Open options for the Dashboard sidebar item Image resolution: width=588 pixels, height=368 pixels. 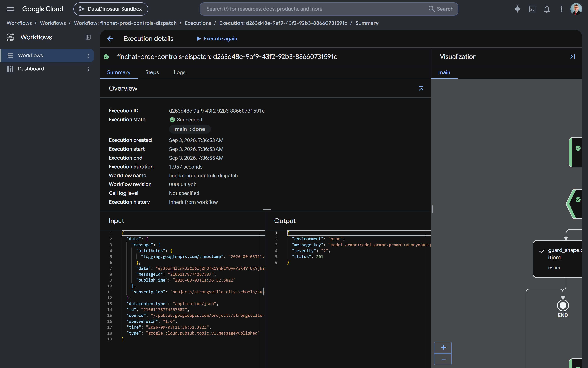click(x=88, y=69)
